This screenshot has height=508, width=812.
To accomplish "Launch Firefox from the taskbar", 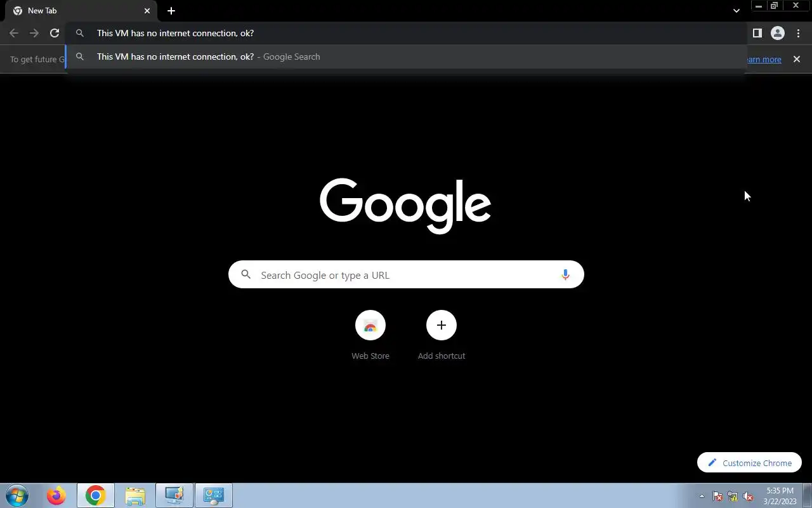I will click(56, 495).
